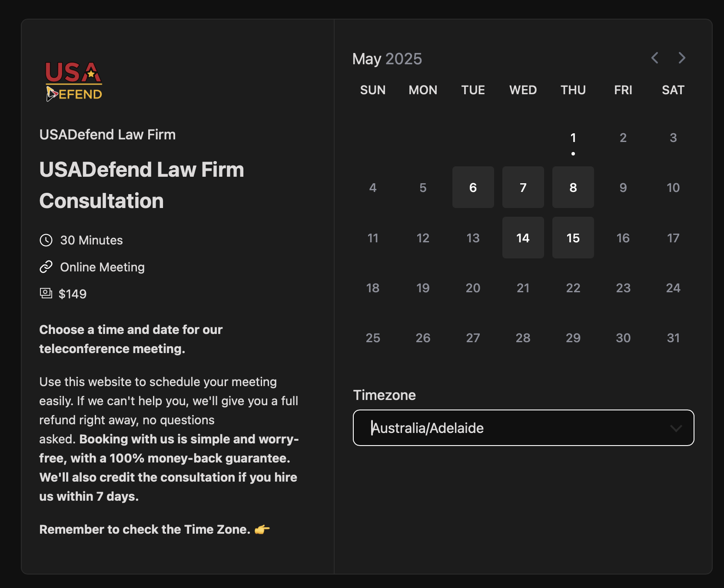Click the SAT weekday header

click(673, 90)
